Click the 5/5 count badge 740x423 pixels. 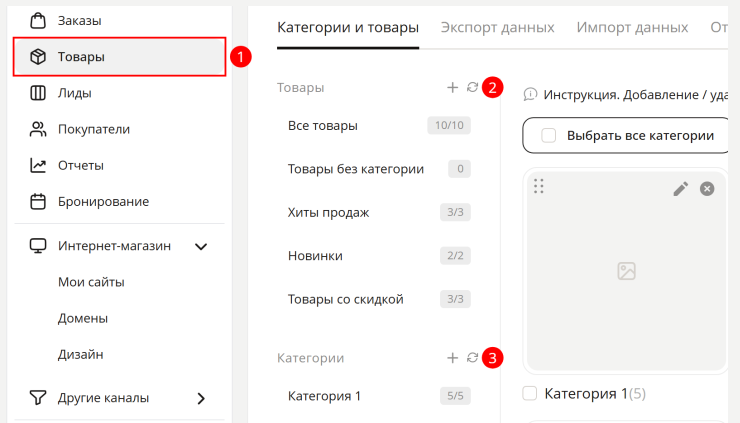pos(455,396)
